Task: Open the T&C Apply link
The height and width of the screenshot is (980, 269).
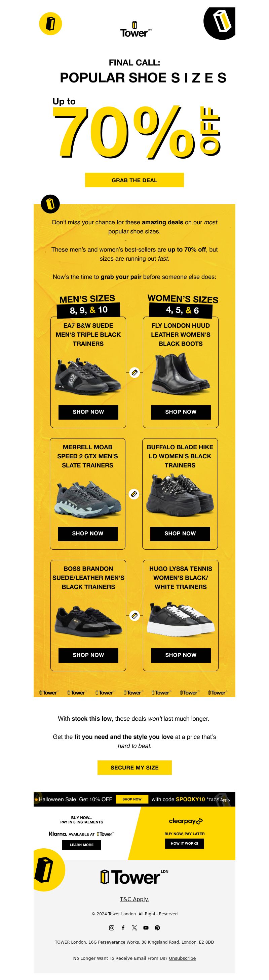Action: coord(134,899)
